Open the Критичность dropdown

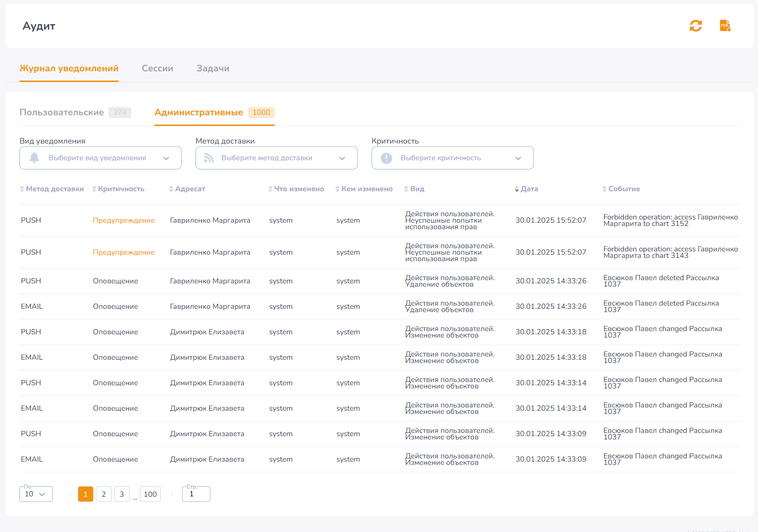(x=453, y=158)
